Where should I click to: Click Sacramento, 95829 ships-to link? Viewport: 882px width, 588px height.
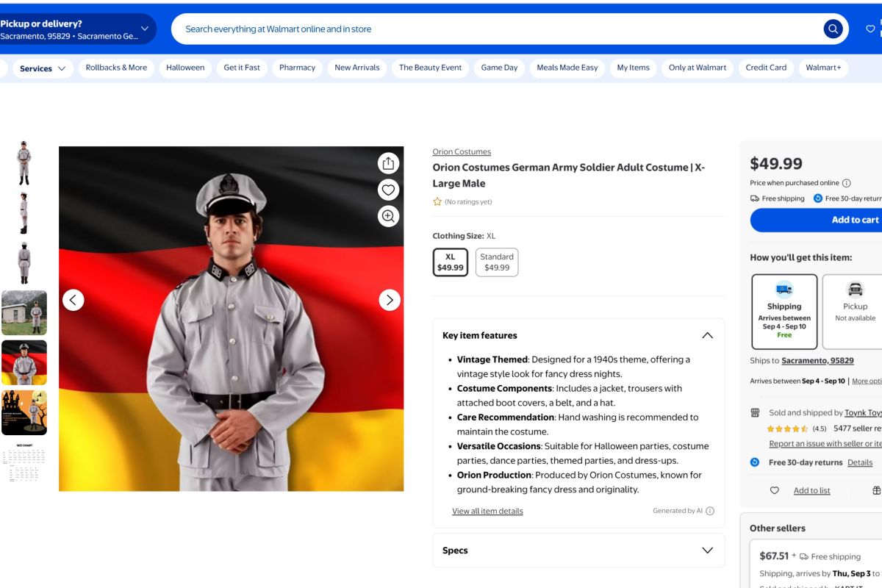(x=817, y=361)
